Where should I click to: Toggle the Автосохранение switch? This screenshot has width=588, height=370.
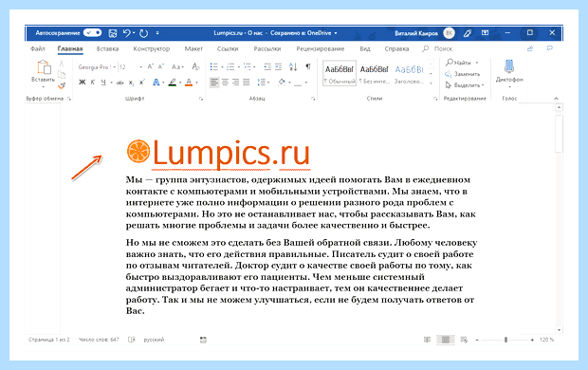pos(92,33)
